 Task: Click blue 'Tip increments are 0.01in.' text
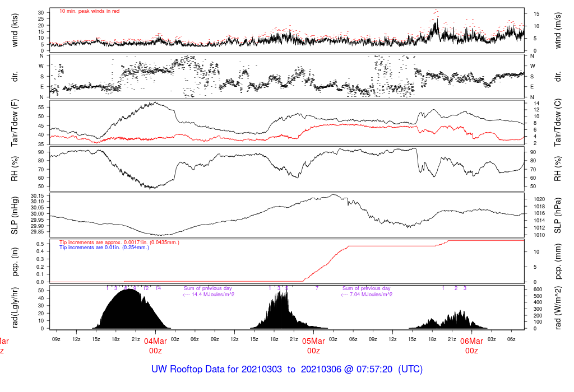coord(104,248)
